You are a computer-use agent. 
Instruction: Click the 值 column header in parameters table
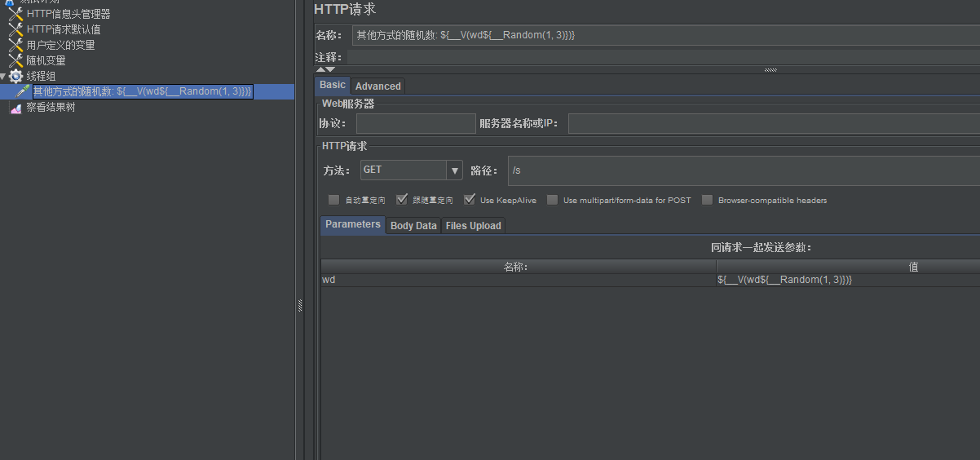848,267
